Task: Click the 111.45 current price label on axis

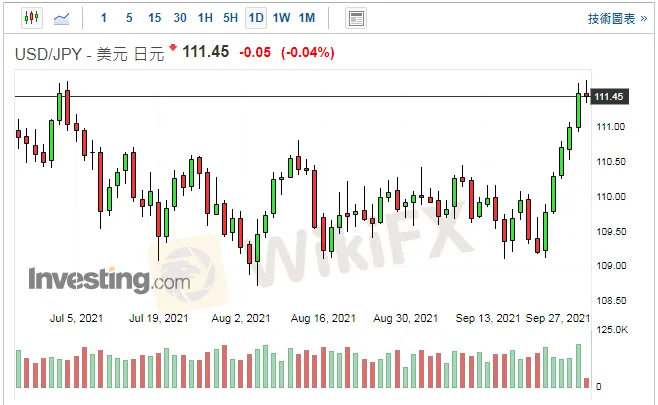Action: 609,97
